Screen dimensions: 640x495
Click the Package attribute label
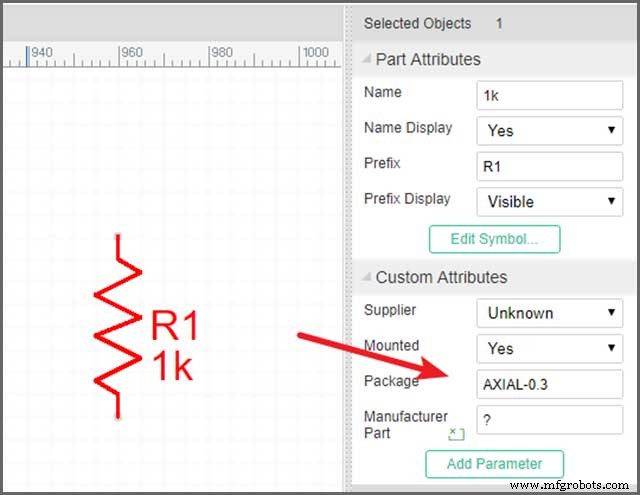click(391, 381)
